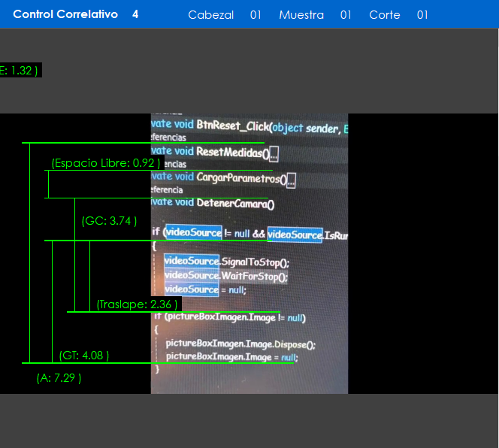Click highlighted videoSource.SignalToStop() in image
499x448 pixels.
[225, 262]
